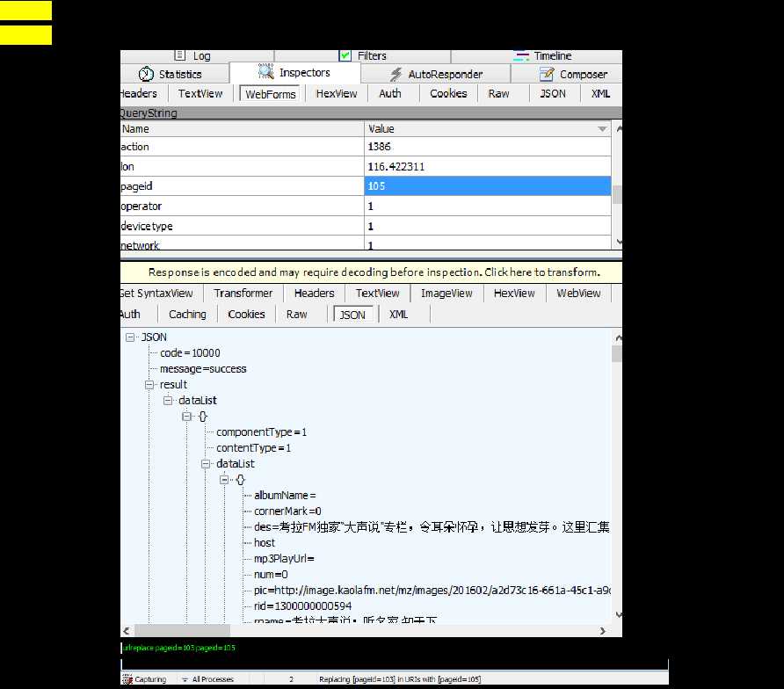The width and height of the screenshot is (784, 689).
Task: Select the request WebForms tab
Action: [x=271, y=94]
